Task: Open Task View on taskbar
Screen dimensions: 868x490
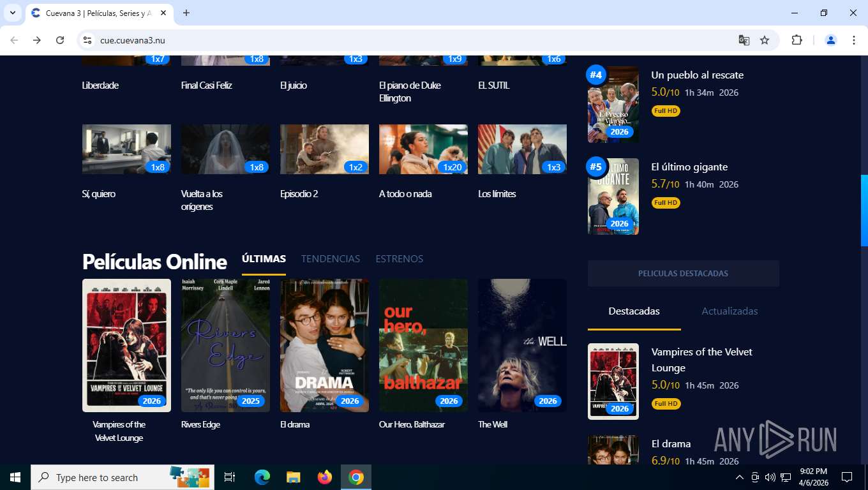Action: 230,477
